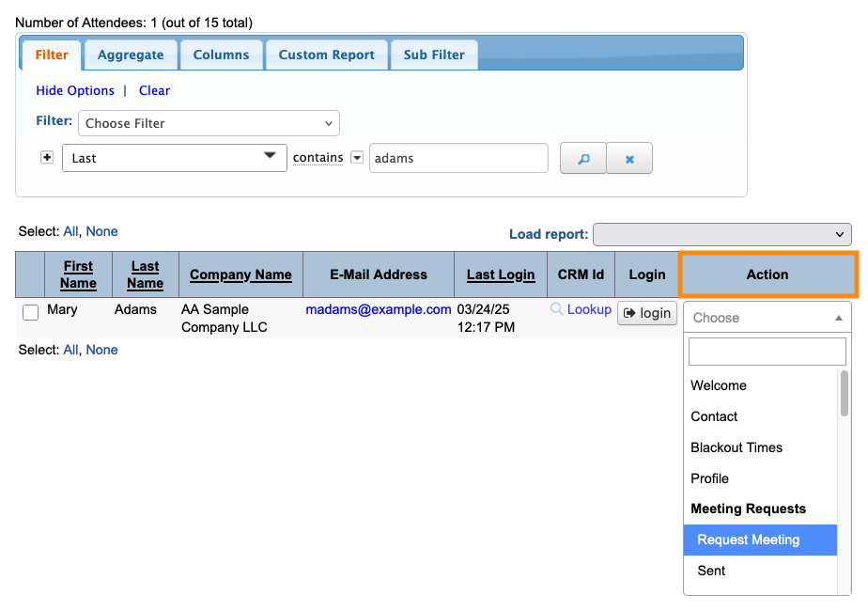Screen dimensions: 868x611
Task: Sort by the Company Name column header
Action: 240,274
